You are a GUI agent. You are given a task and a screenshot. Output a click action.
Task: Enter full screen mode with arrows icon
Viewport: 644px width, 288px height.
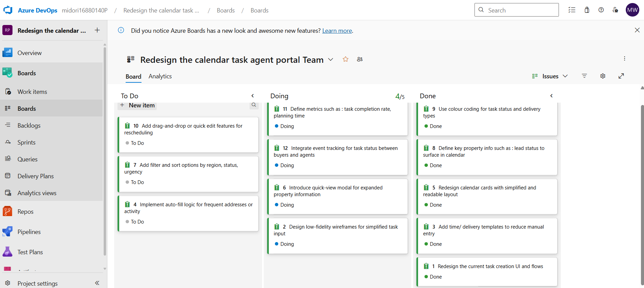pyautogui.click(x=621, y=76)
